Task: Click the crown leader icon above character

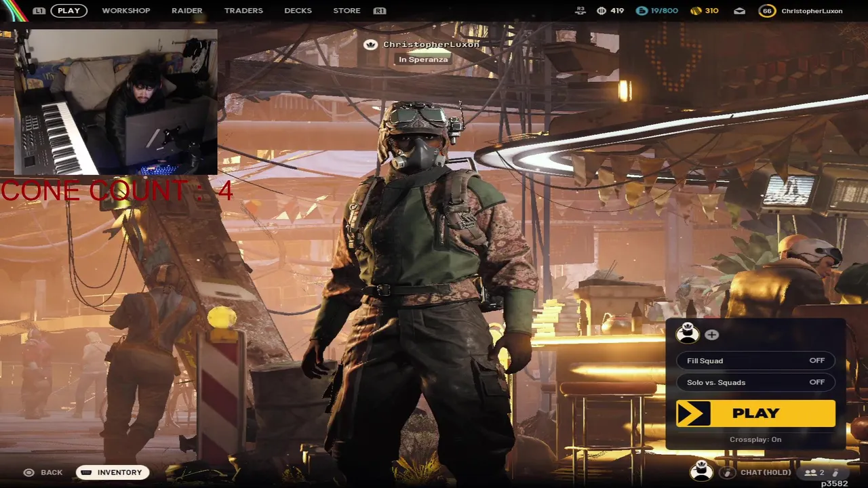Action: point(370,45)
